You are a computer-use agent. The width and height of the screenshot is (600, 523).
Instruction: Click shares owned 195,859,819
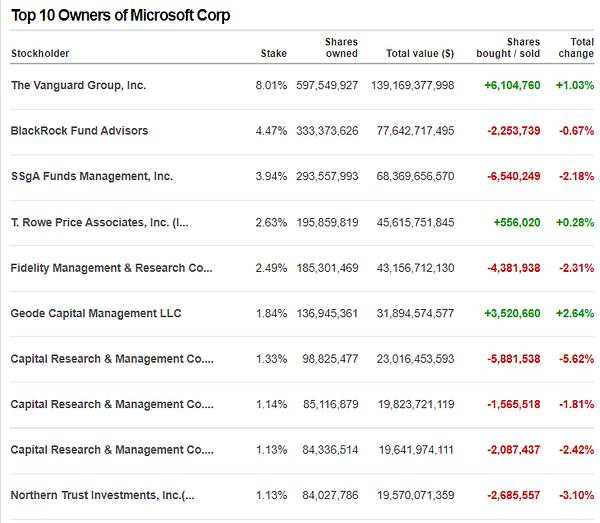(x=327, y=222)
